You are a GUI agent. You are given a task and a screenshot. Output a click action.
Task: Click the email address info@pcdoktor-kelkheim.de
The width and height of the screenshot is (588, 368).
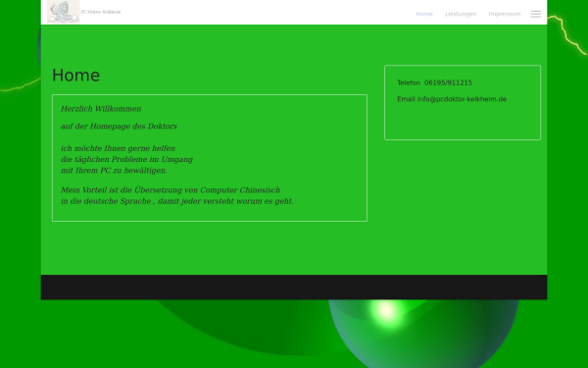coord(462,99)
